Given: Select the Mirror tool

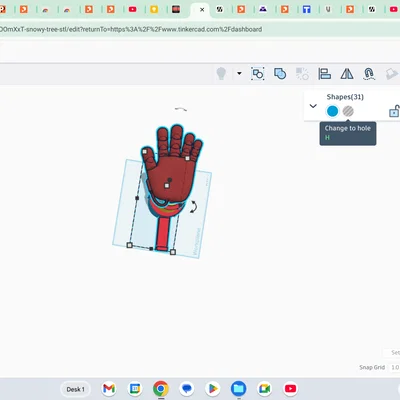Looking at the screenshot, I should coord(347,74).
